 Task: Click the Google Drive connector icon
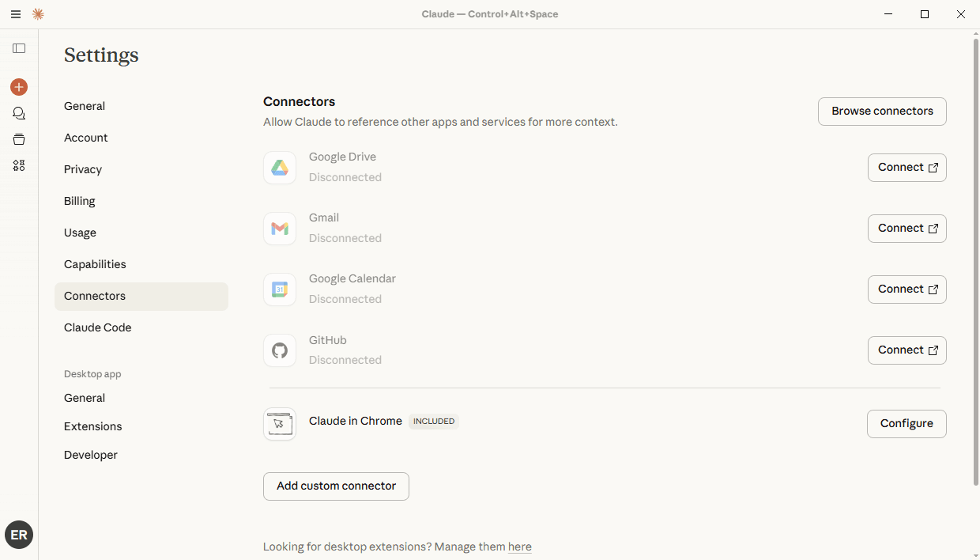pos(280,168)
